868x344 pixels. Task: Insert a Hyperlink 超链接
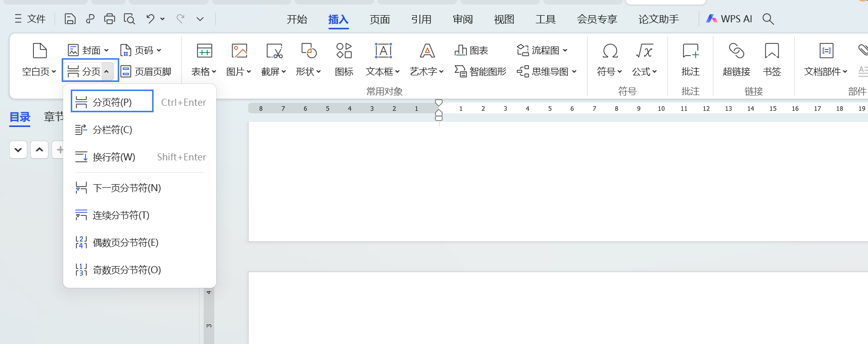point(737,59)
